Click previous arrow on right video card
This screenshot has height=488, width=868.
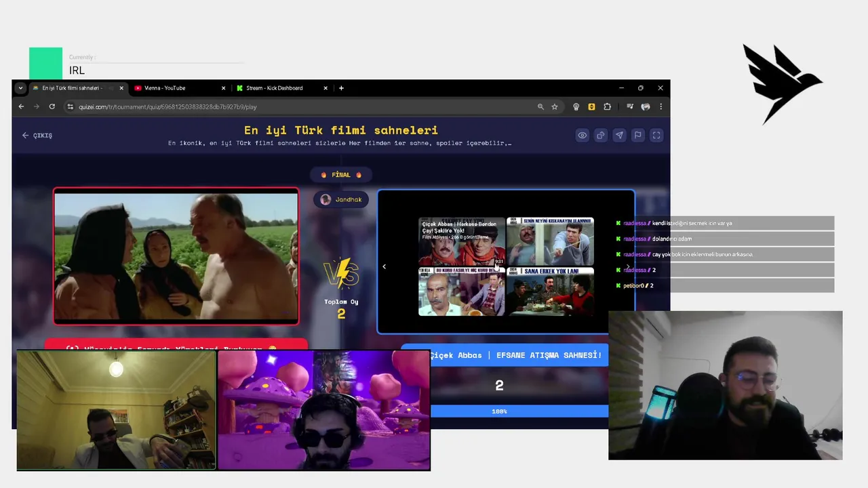pos(384,266)
